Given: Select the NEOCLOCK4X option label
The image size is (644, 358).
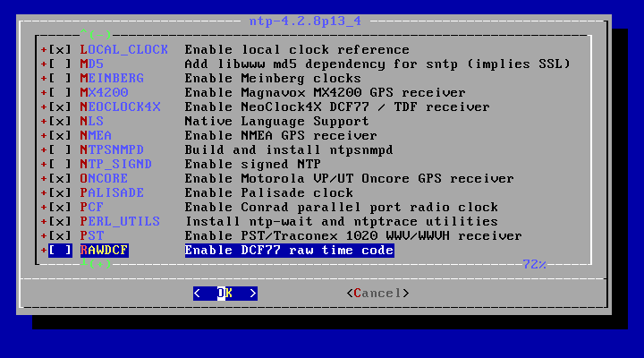Looking at the screenshot, I should tap(121, 107).
